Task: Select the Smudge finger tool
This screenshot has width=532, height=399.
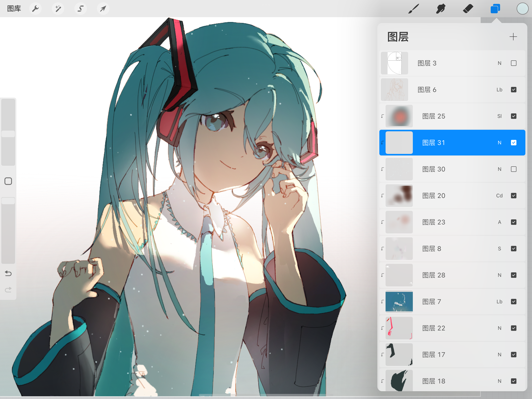Action: click(441, 9)
